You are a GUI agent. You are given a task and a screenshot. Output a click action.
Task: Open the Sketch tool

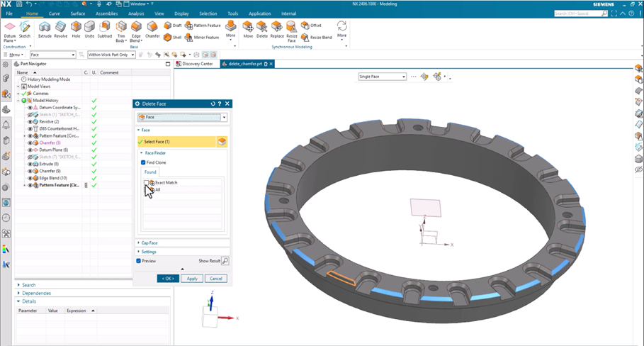click(25, 30)
